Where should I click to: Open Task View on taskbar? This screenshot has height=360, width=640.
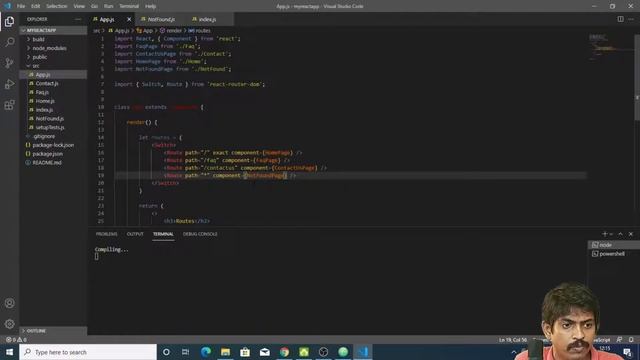(x=185, y=352)
